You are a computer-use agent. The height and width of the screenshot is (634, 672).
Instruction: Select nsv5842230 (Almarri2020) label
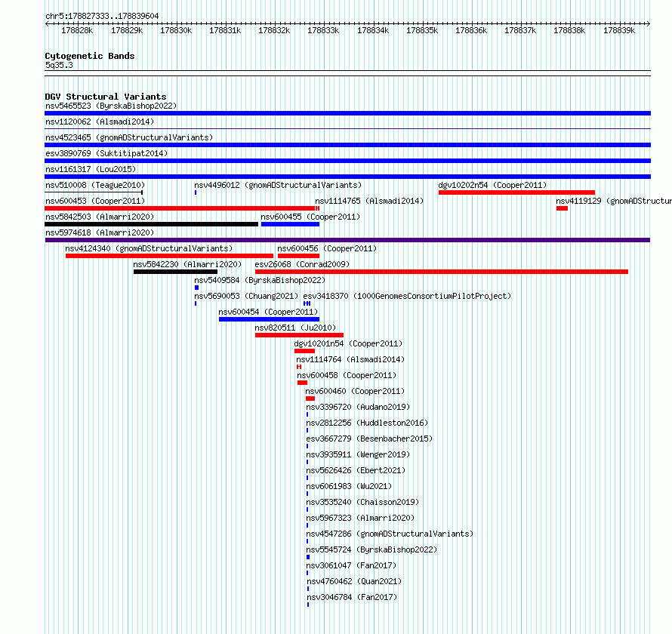(x=187, y=264)
